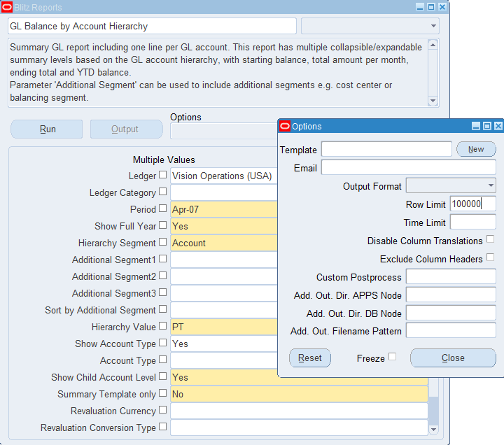The height and width of the screenshot is (445, 504).
Task: Click the Oracle icon in Options window title
Action: click(x=285, y=126)
